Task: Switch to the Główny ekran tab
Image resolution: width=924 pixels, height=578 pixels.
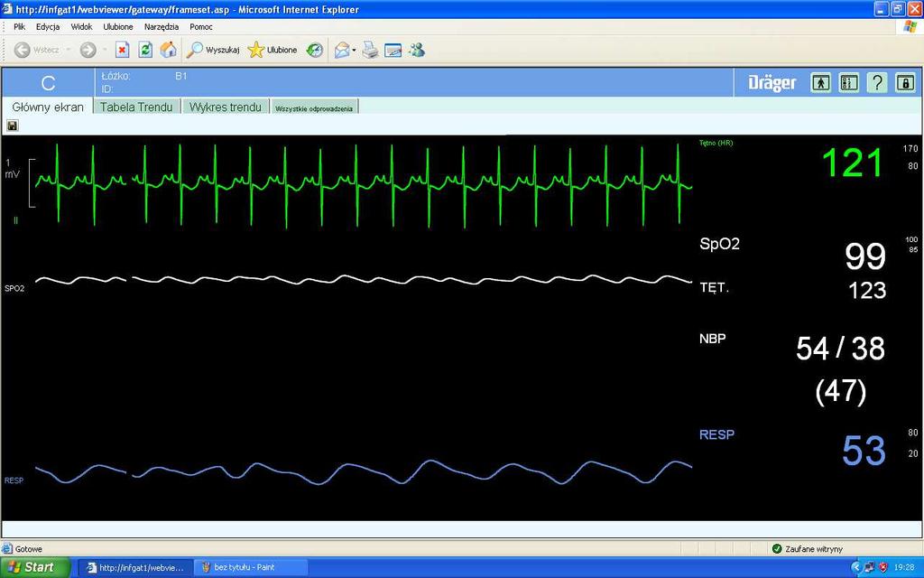Action: point(48,107)
